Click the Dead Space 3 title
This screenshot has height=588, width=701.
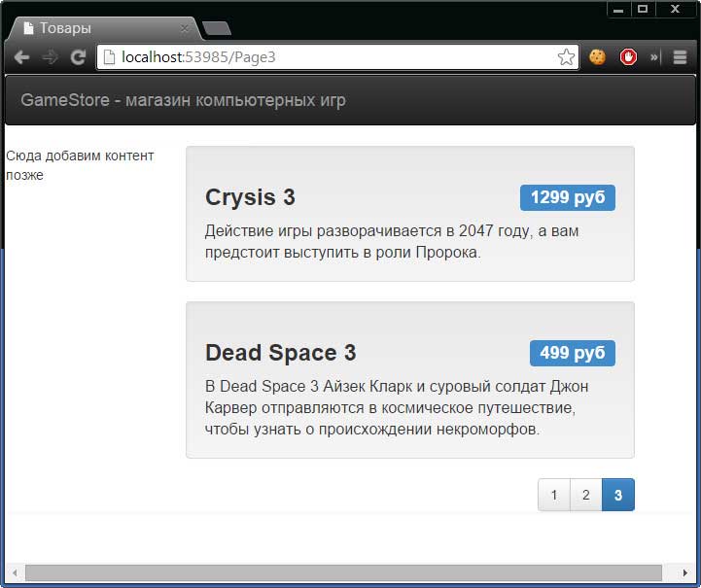pyautogui.click(x=280, y=353)
